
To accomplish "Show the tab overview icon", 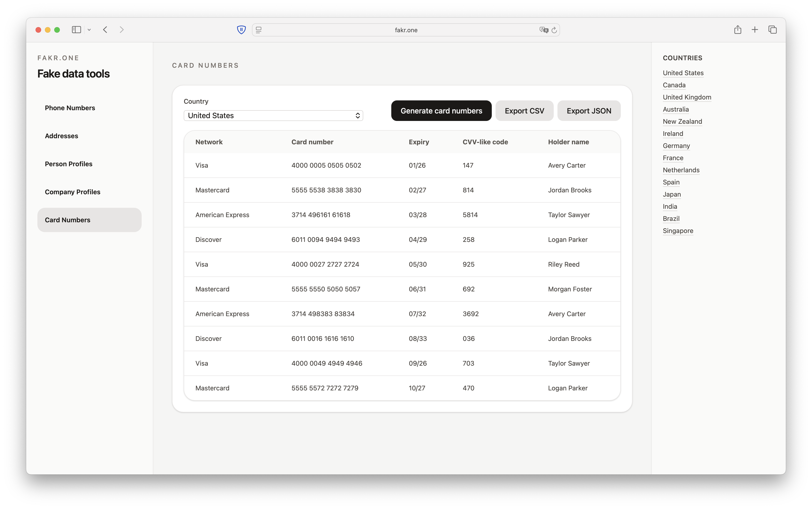I will (x=772, y=30).
